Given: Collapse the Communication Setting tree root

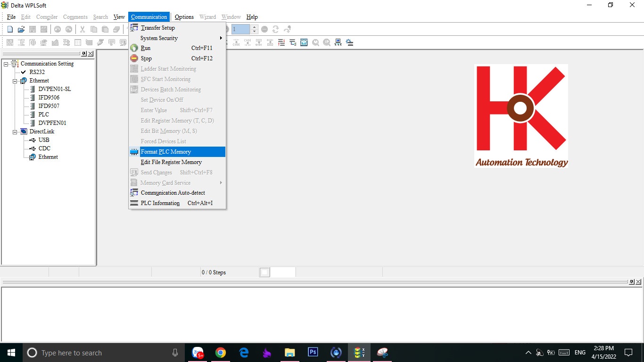Looking at the screenshot, I should pos(6,64).
